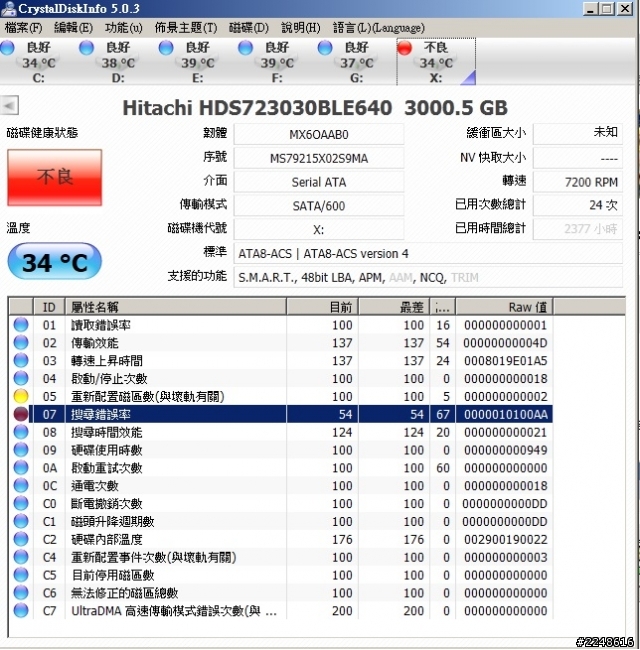Select drive X: with 不良 status
Screen dimensions: 640x650
click(436, 62)
